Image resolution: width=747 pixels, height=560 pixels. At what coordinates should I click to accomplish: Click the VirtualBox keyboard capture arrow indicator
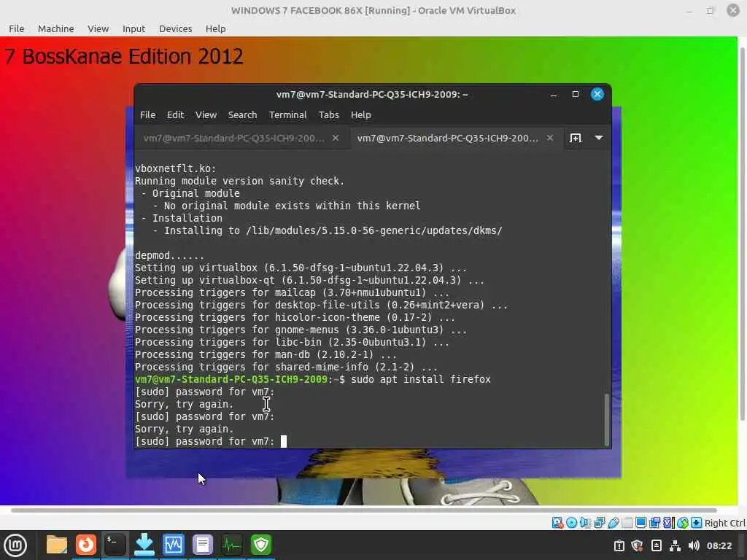pos(696,523)
